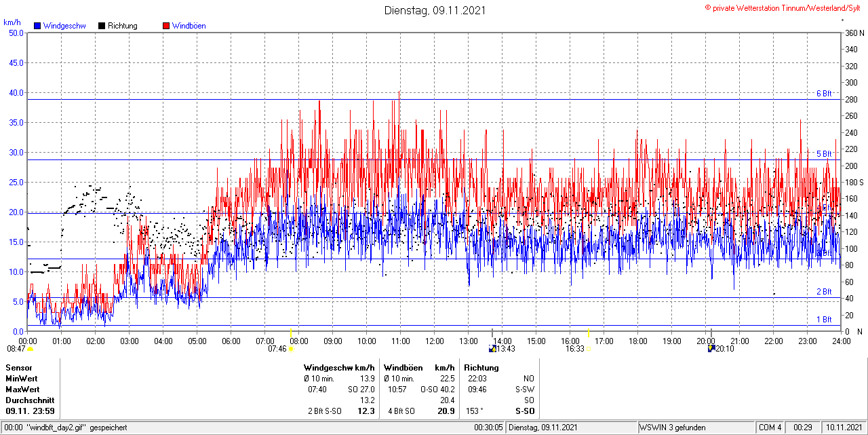Click the 00:29 status bar field
Image resolution: width=868 pixels, height=435 pixels.
[803, 428]
